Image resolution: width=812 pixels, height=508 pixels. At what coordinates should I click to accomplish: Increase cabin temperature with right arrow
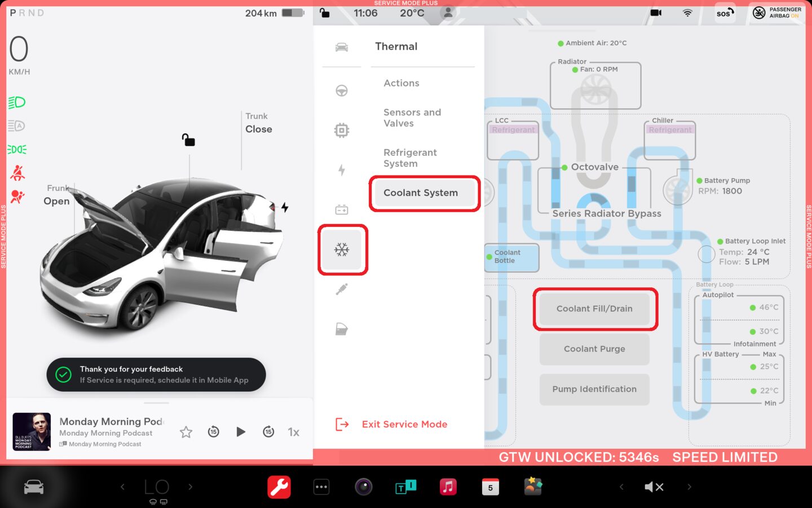pos(191,487)
